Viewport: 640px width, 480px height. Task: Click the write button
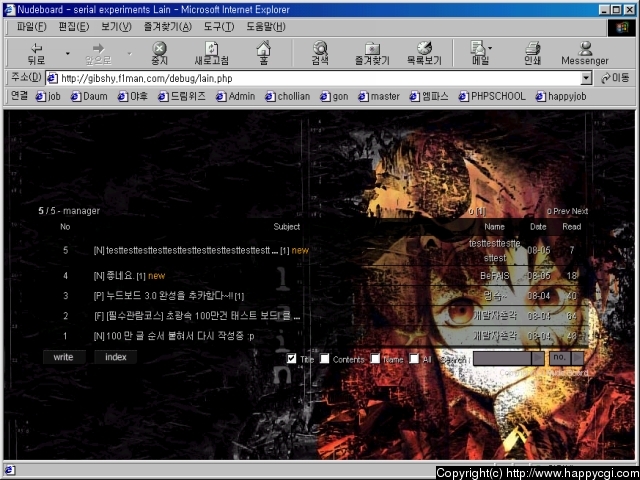pos(64,357)
